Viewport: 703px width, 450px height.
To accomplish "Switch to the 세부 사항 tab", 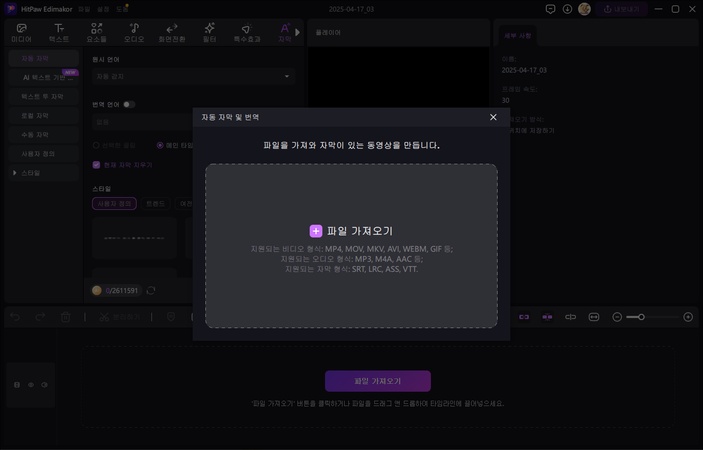I will coord(517,35).
